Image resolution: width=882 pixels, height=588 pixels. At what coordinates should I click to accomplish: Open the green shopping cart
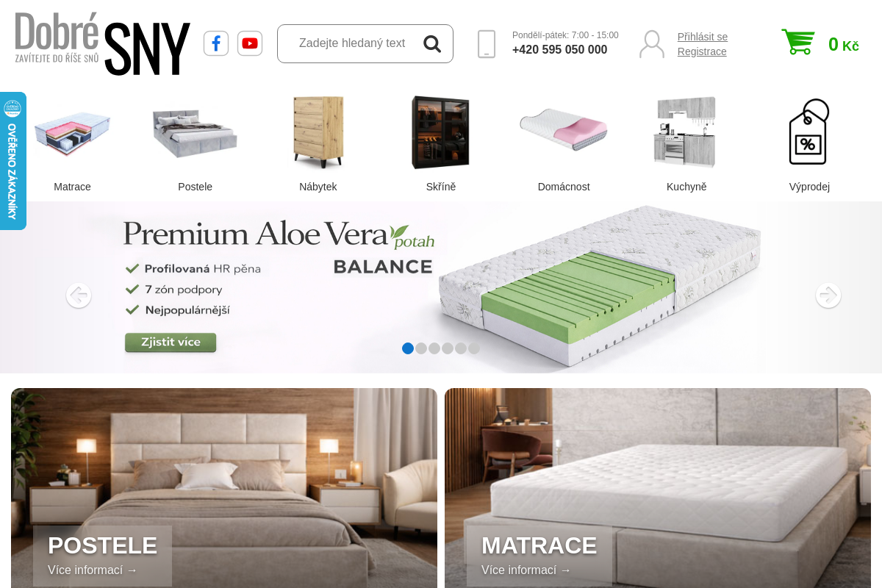[x=798, y=42]
